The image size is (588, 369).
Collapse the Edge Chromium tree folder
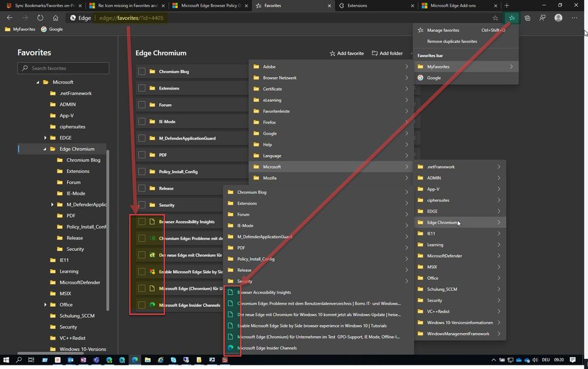pos(45,149)
